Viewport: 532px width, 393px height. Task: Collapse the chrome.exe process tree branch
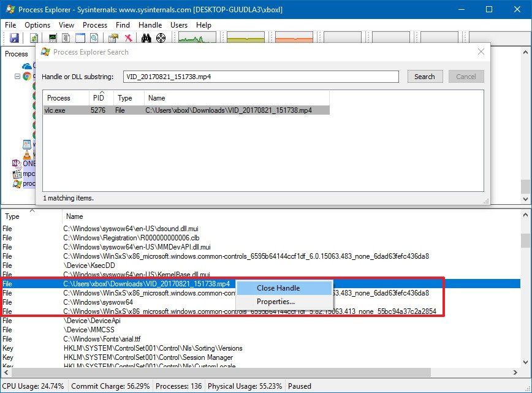[17, 76]
